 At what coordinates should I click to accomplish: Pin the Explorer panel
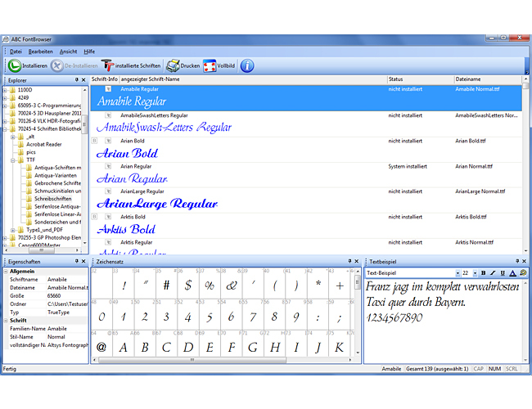[x=76, y=79]
